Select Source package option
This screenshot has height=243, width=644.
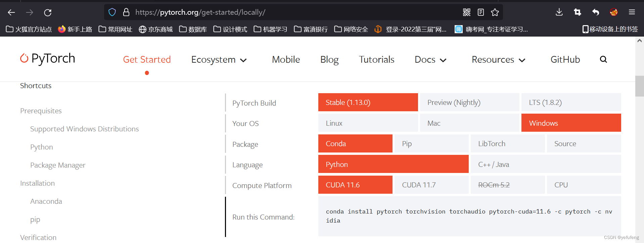pyautogui.click(x=584, y=143)
